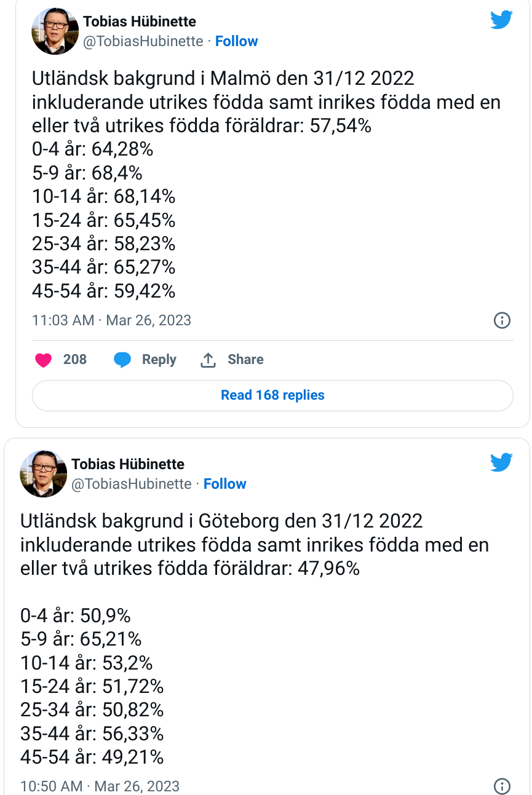Open the info icon on the Göteborg tweet
532x795 pixels.
coord(502,786)
